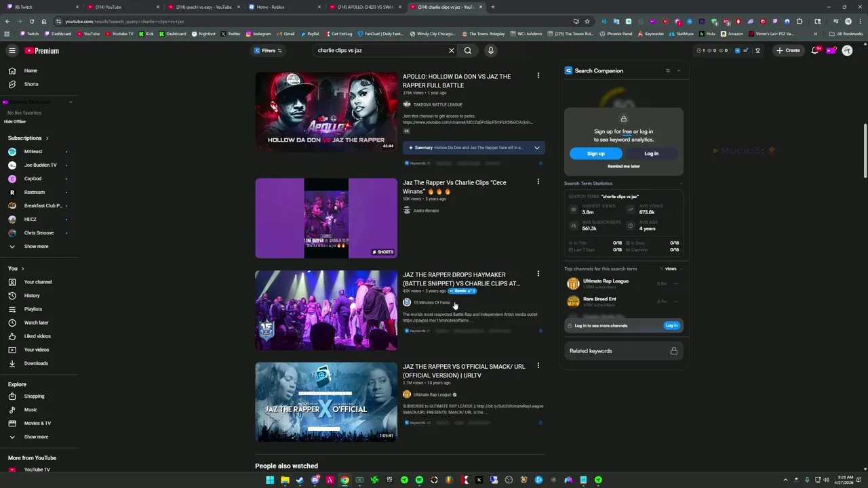Viewport: 868px width, 488px height.
Task: Clear the search query with X
Action: point(452,50)
